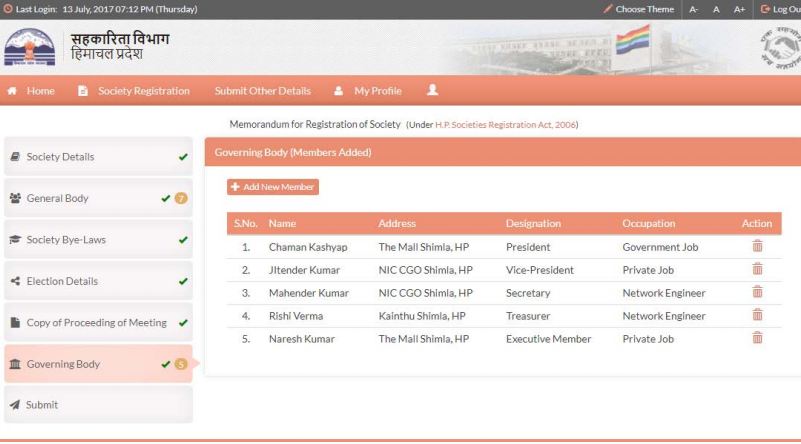Click the General Body group icon
This screenshot has width=801, height=444.
15,198
